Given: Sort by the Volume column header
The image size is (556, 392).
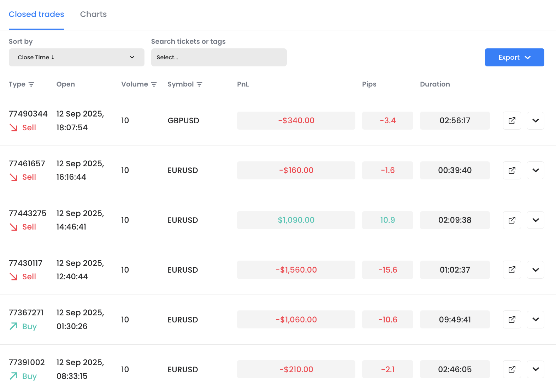Looking at the screenshot, I should 134,84.
